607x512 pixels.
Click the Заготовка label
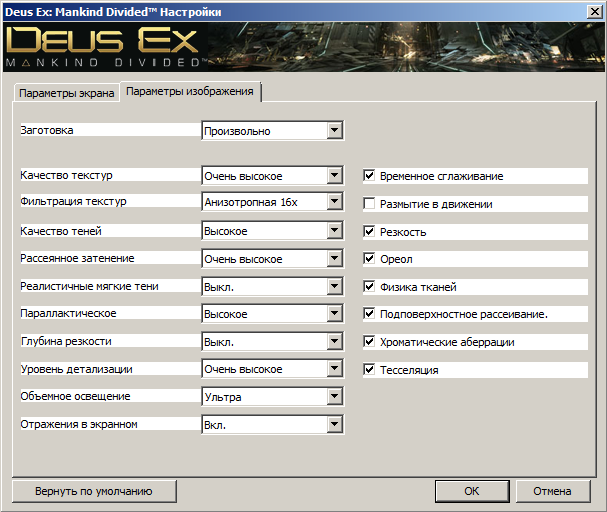[46, 130]
